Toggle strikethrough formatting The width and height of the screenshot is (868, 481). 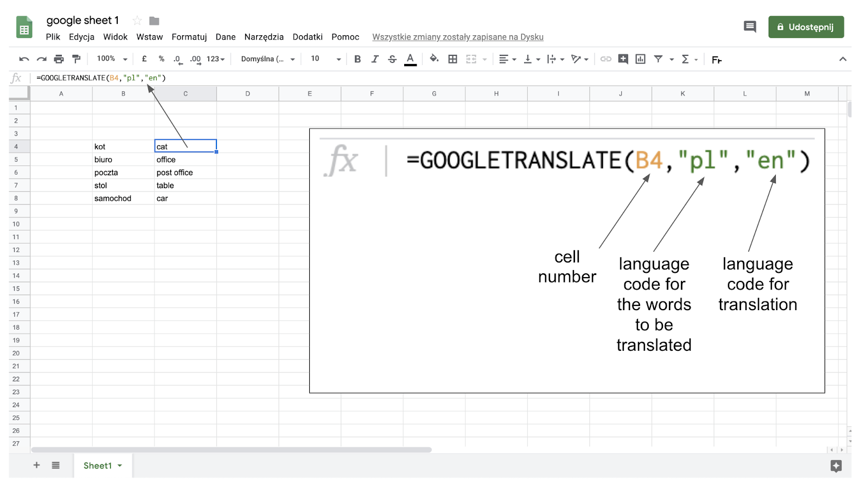coord(392,59)
